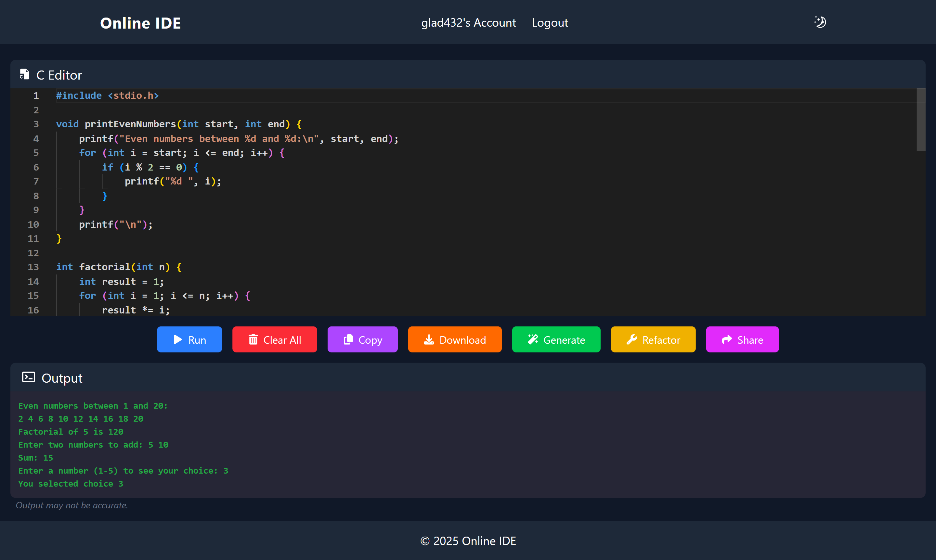Click the Output terminal icon

[28, 377]
